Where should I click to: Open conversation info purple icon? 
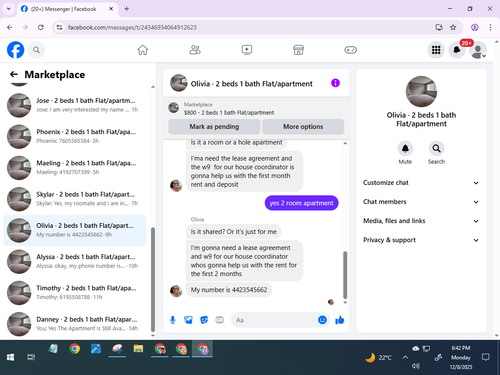(x=335, y=83)
